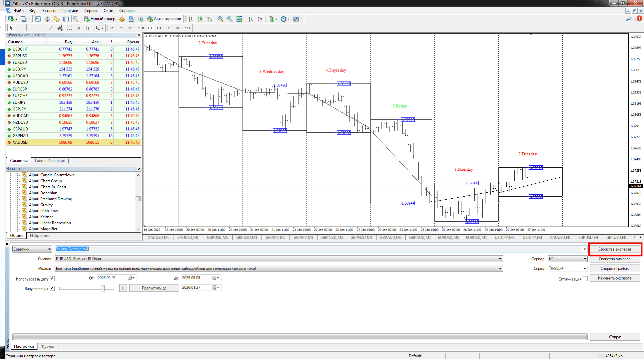
Task: Open the New Chart toolbar icon
Action: [x=11, y=19]
